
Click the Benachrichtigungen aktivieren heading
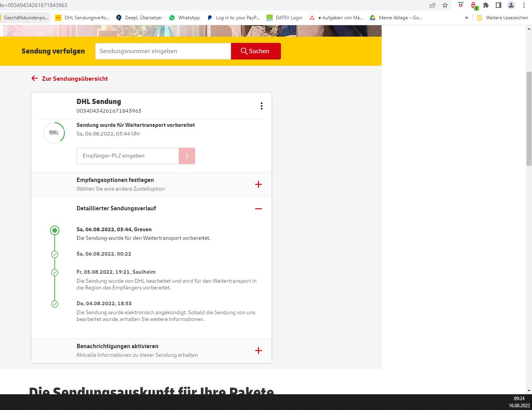click(x=118, y=346)
